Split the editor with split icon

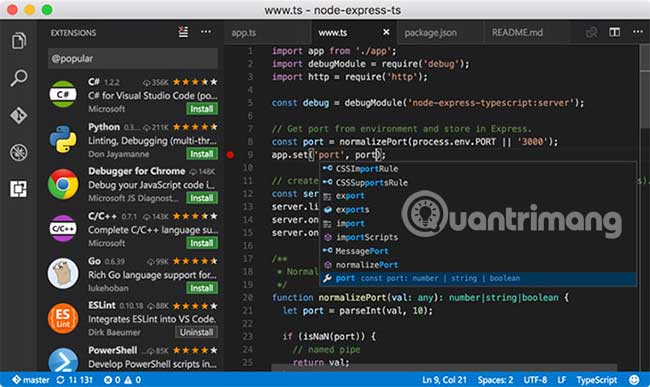[614, 32]
